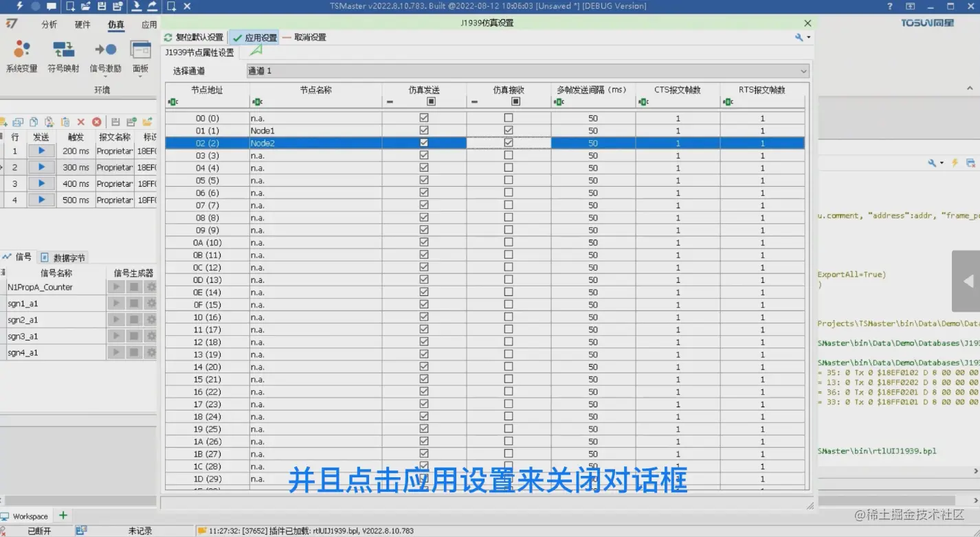Image resolution: width=980 pixels, height=537 pixels.
Task: Toggle 仿真接收 checkbox for node 10 (16)
Action: 509,317
